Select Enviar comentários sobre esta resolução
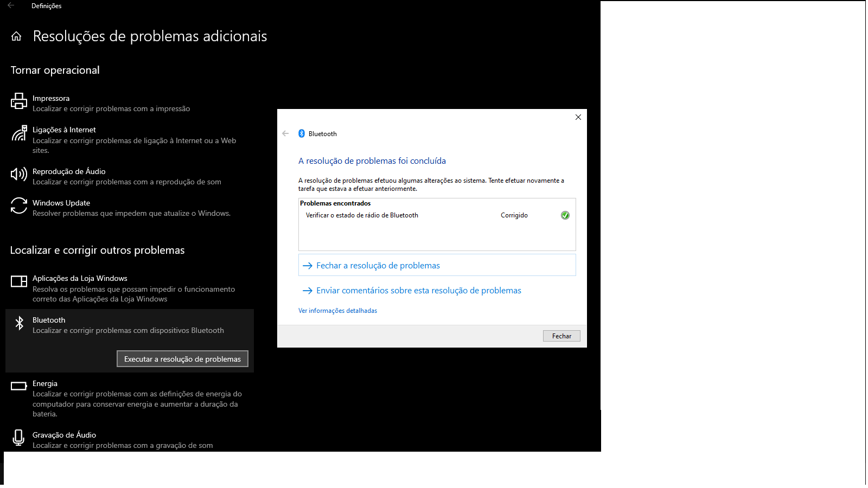The width and height of the screenshot is (868, 488). (418, 291)
